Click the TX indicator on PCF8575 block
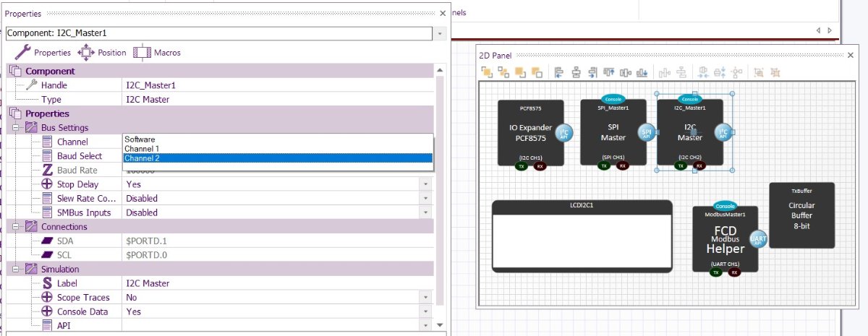 click(520, 166)
